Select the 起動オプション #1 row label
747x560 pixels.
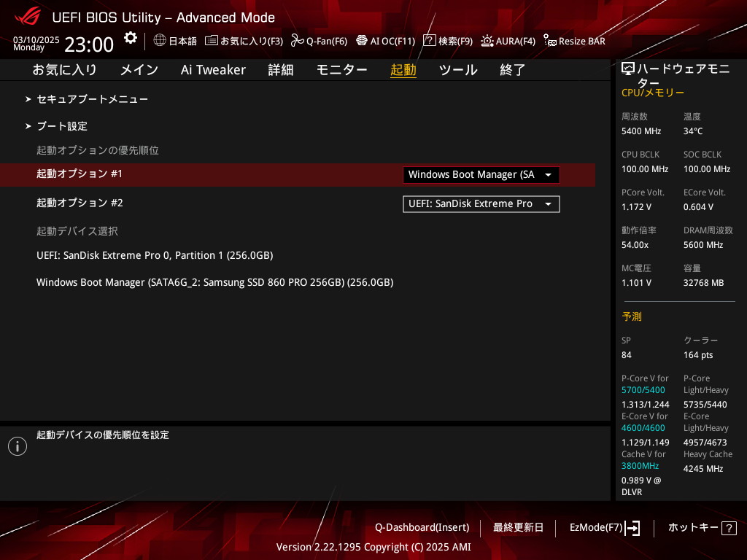[x=80, y=174]
